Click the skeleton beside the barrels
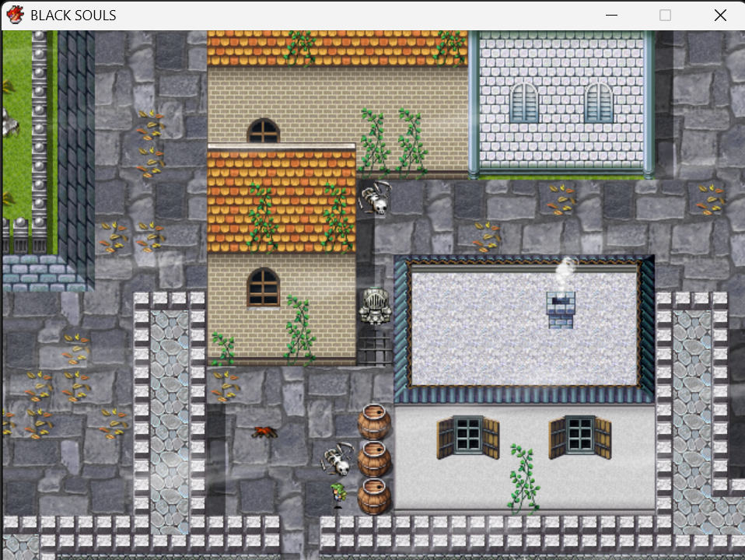Screen dimensions: 745x560 pos(338,459)
